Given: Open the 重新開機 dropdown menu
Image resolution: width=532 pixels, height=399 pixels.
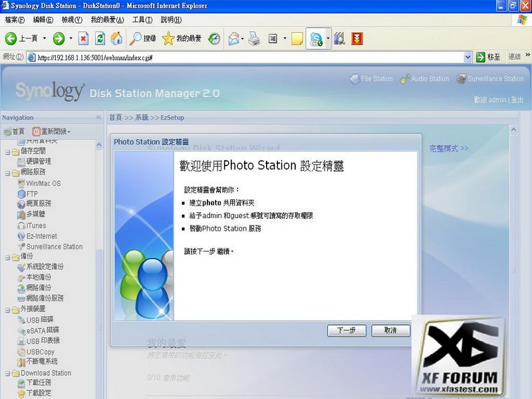Looking at the screenshot, I should click(52, 132).
